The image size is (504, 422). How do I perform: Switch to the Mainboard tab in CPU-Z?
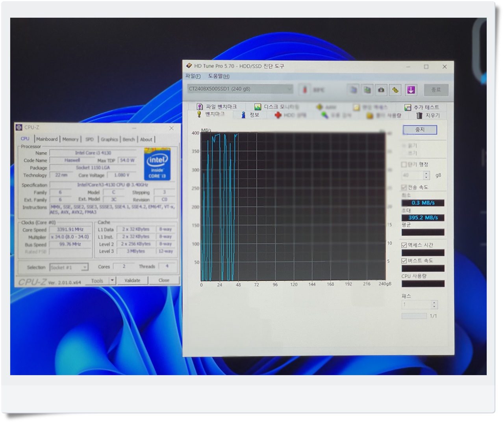click(x=47, y=139)
